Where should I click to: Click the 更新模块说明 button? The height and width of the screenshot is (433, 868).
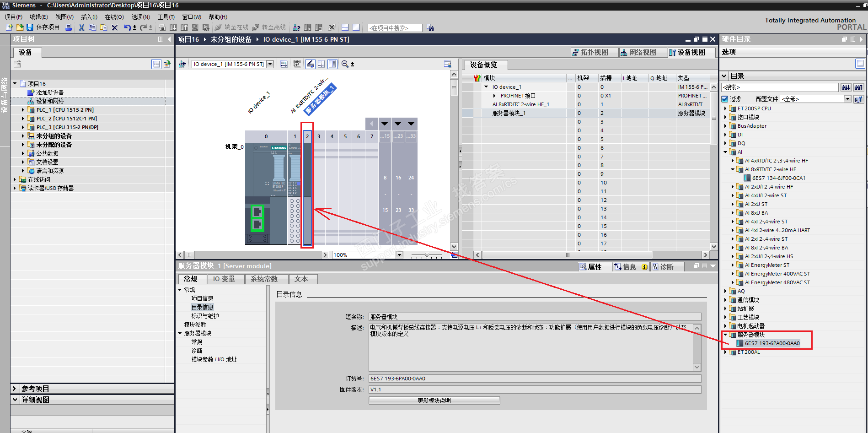point(434,401)
